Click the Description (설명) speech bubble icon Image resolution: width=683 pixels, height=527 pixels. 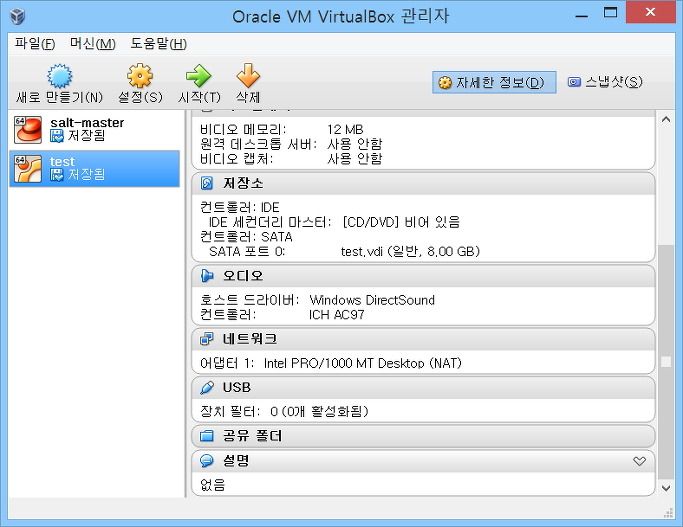[207, 461]
